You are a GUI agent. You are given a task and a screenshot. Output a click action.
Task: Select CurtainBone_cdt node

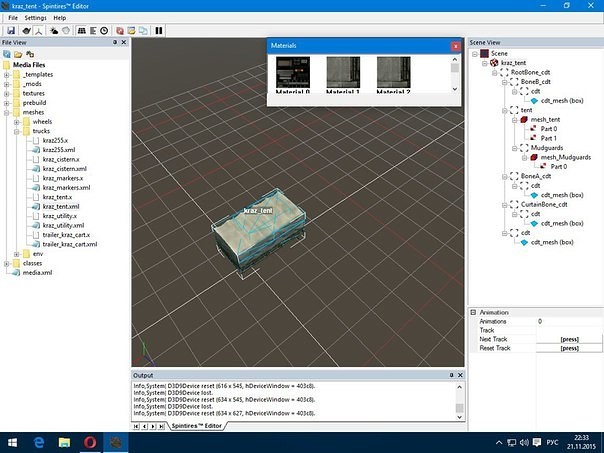coord(544,205)
